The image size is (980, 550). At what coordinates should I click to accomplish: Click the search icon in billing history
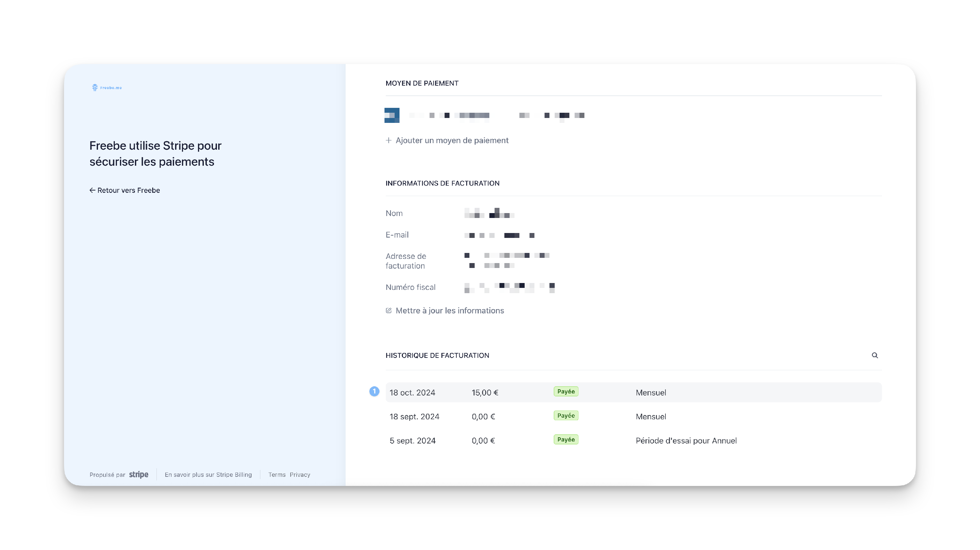coord(874,355)
